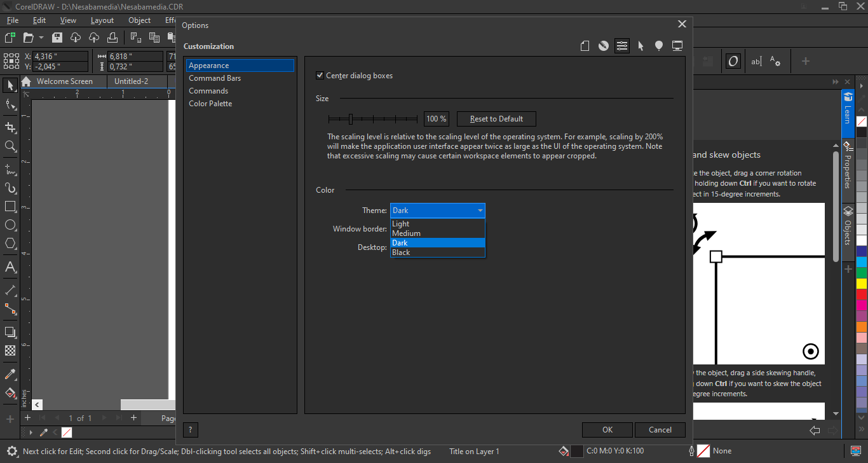Select the Zoom magnifier tool
The height and width of the screenshot is (463, 868).
[10, 146]
